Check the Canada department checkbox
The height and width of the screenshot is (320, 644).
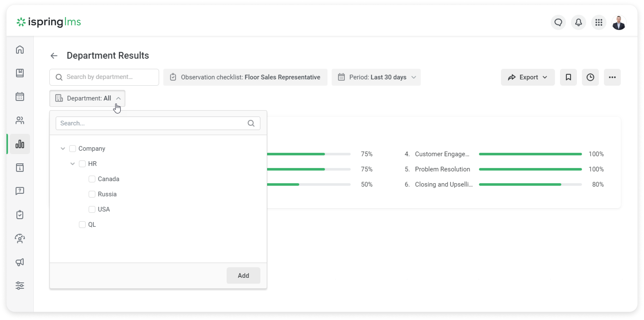(x=92, y=179)
